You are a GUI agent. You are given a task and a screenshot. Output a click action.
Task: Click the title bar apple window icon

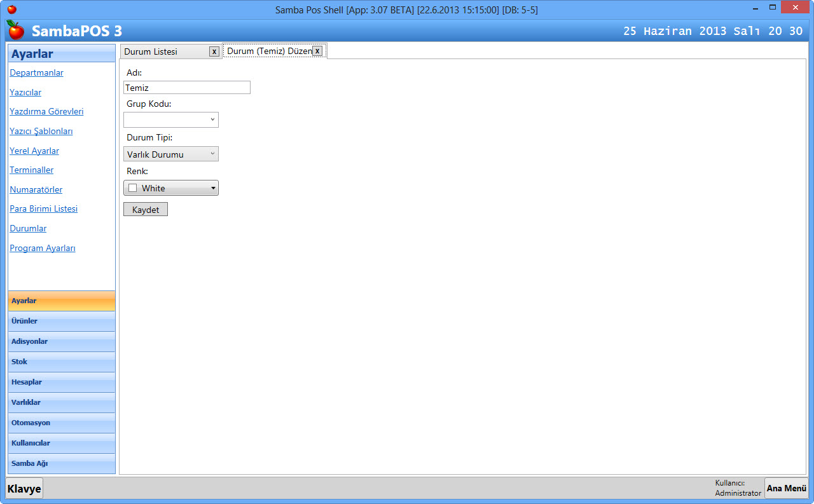(11, 10)
